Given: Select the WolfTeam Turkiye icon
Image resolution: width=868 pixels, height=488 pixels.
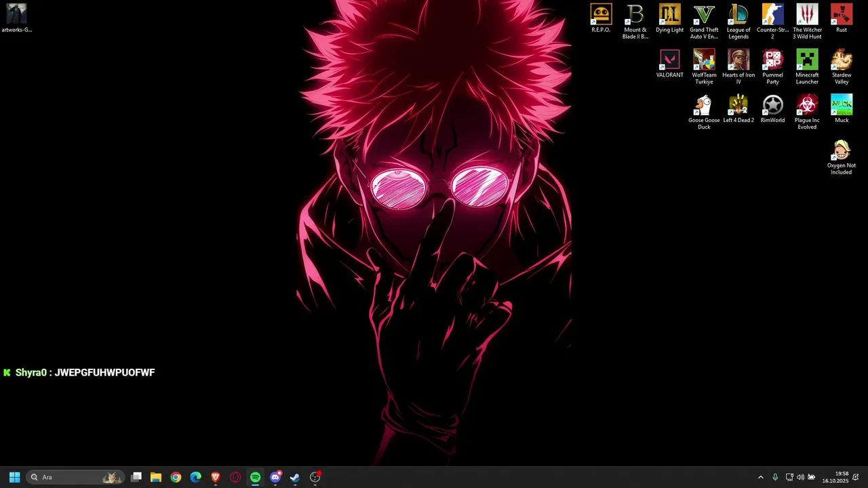Looking at the screenshot, I should click(x=704, y=67).
